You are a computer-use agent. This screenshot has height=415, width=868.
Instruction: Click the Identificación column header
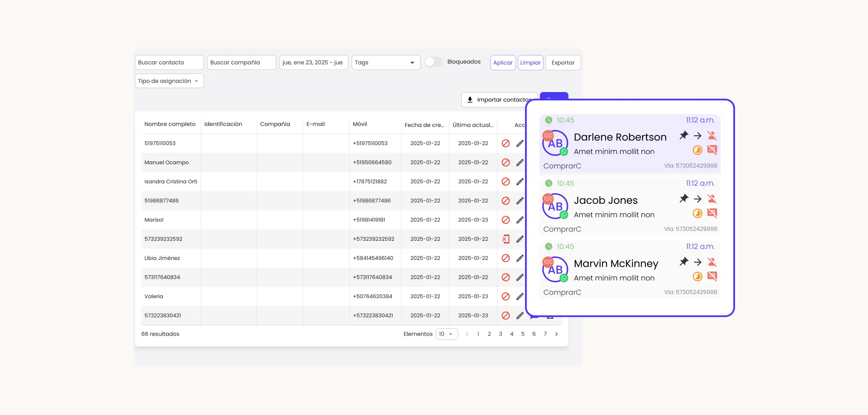(223, 124)
